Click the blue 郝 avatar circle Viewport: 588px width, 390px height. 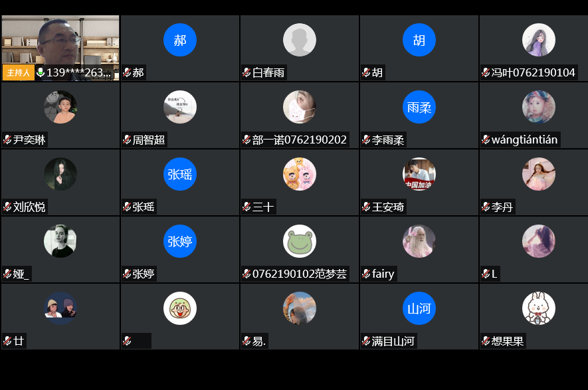tap(180, 40)
